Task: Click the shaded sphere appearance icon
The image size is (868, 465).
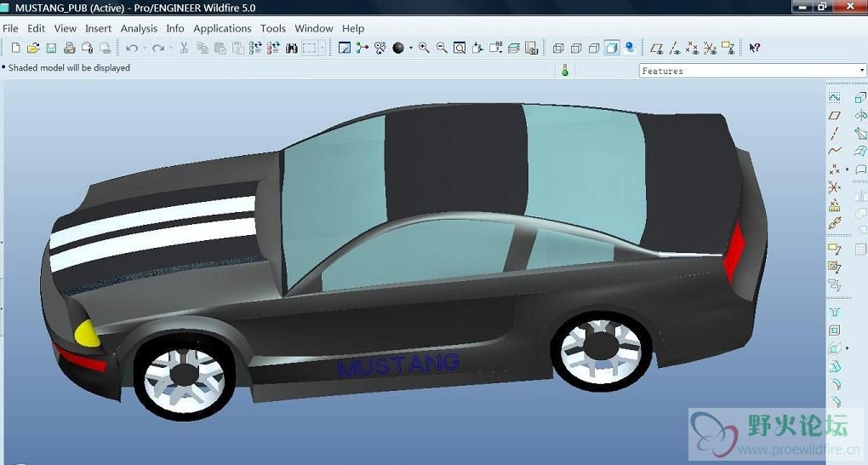Action: (398, 49)
